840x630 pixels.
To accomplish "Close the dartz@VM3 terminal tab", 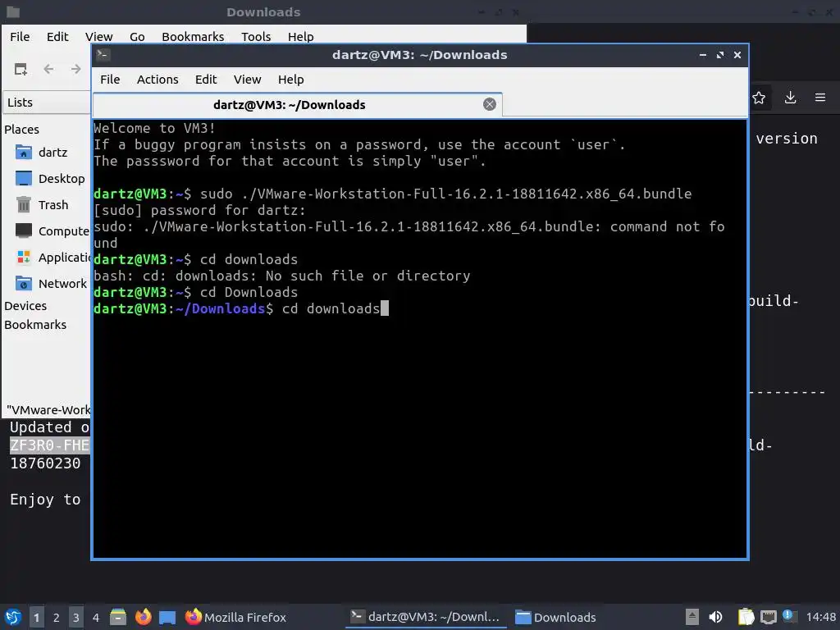I will coord(489,104).
